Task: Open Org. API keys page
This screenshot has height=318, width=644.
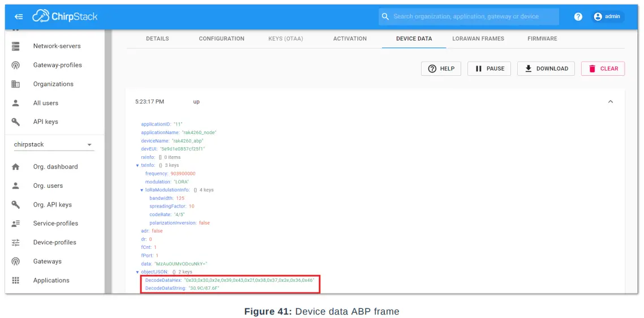Action: click(53, 205)
